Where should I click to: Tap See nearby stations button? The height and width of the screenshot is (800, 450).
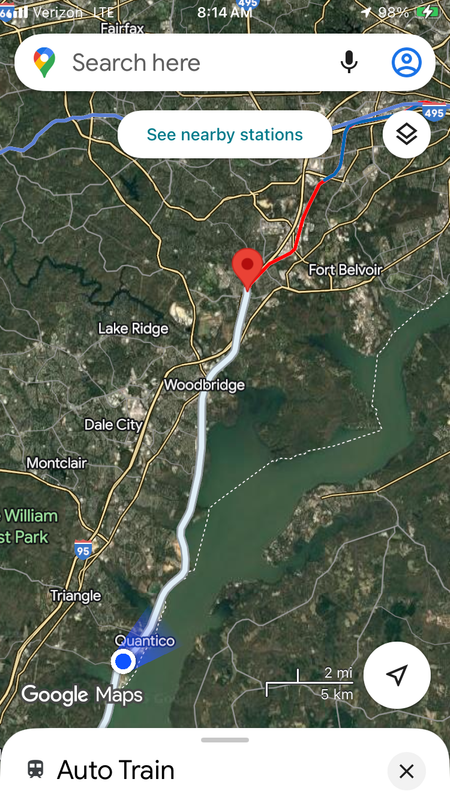224,134
